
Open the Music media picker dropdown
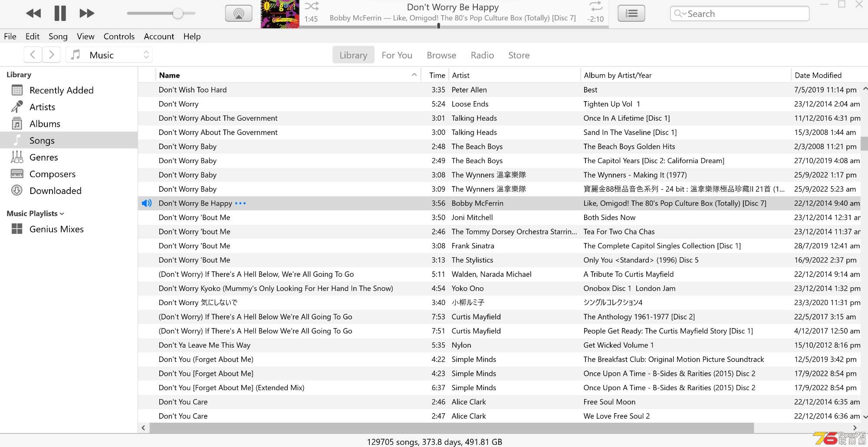click(109, 55)
